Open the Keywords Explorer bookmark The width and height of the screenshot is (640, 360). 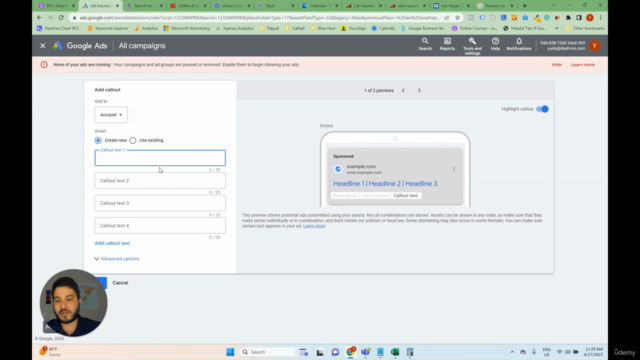108,29
